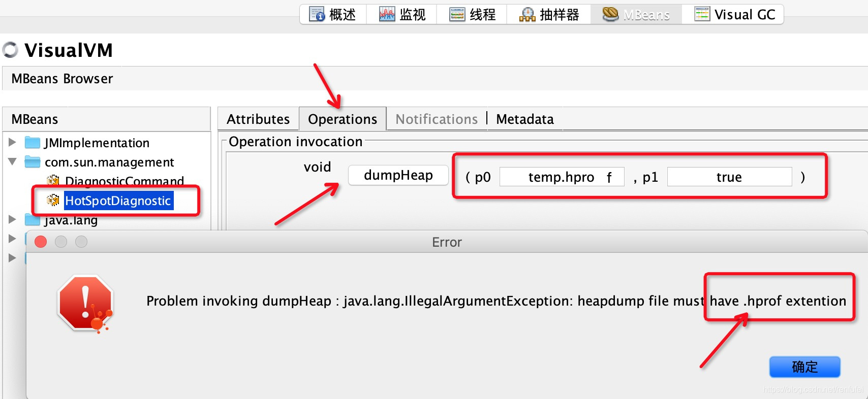
Task: Expand the JMImplementation tree node
Action: (13, 143)
